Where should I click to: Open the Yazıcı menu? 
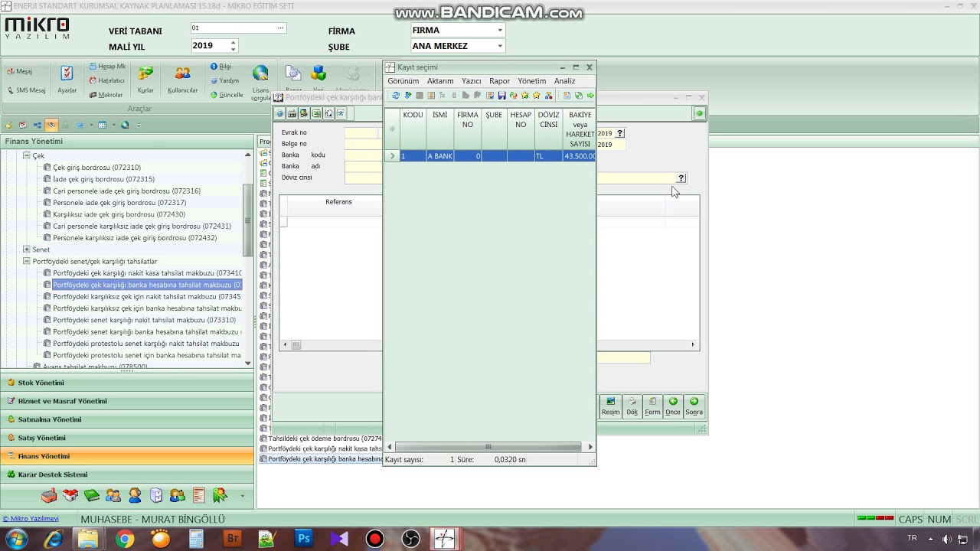coord(471,81)
